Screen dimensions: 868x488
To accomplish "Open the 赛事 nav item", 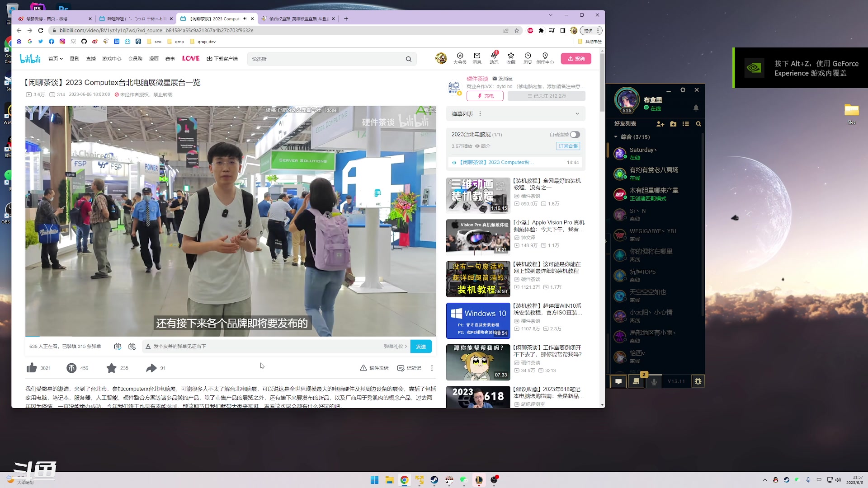I will (x=170, y=59).
